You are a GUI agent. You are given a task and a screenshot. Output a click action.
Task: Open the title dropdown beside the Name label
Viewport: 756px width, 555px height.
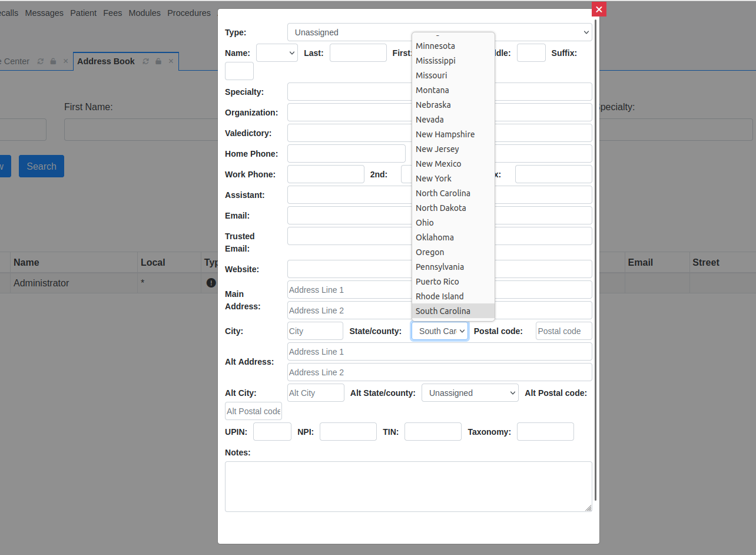tap(277, 52)
